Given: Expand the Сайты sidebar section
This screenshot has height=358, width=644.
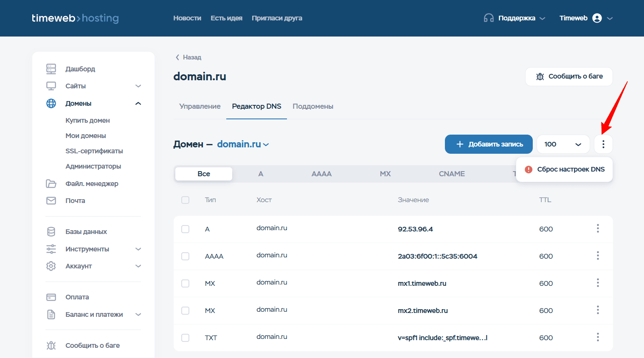Looking at the screenshot, I should 138,86.
